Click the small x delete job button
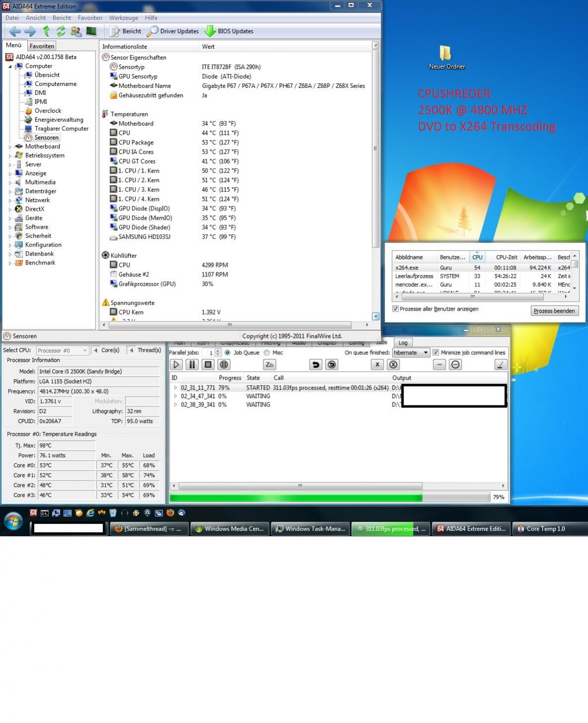The image size is (588, 723). [x=377, y=365]
